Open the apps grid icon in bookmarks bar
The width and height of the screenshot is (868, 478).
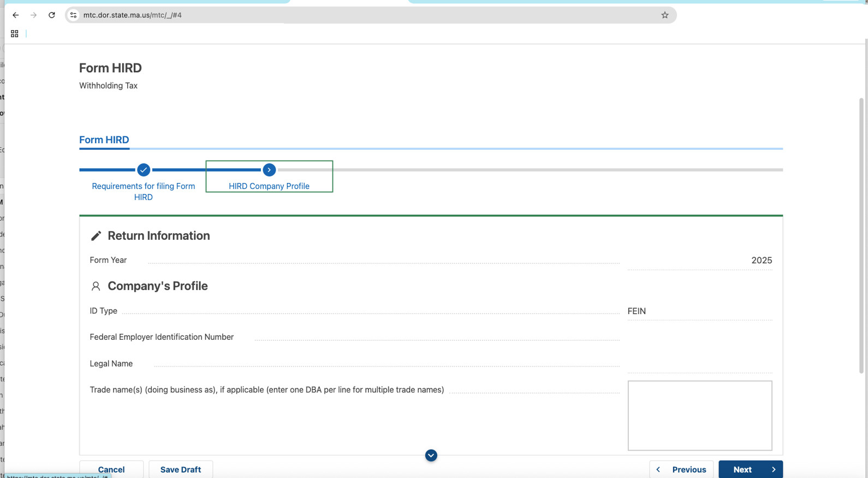(15, 34)
